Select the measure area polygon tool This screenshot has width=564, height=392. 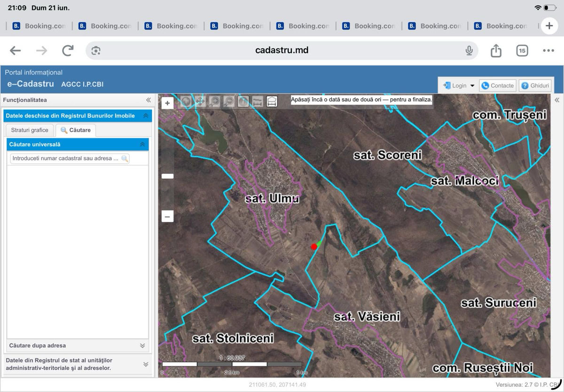pyautogui.click(x=272, y=101)
